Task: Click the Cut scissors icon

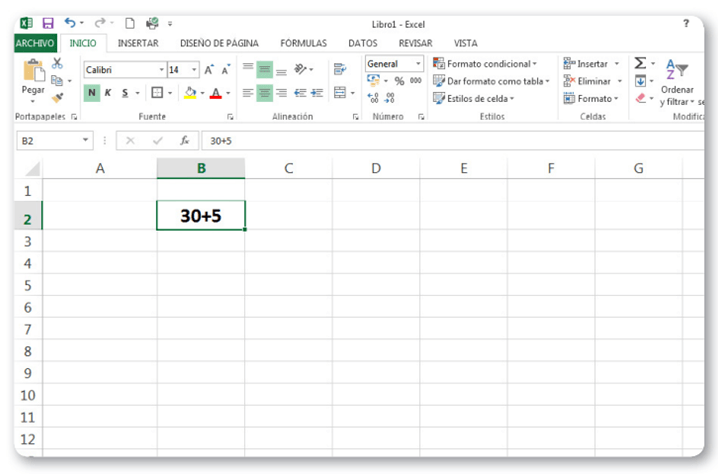Action: (x=57, y=63)
